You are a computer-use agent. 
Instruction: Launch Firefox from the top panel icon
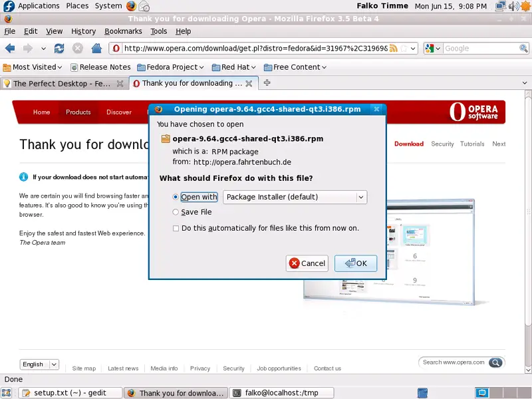click(131, 6)
